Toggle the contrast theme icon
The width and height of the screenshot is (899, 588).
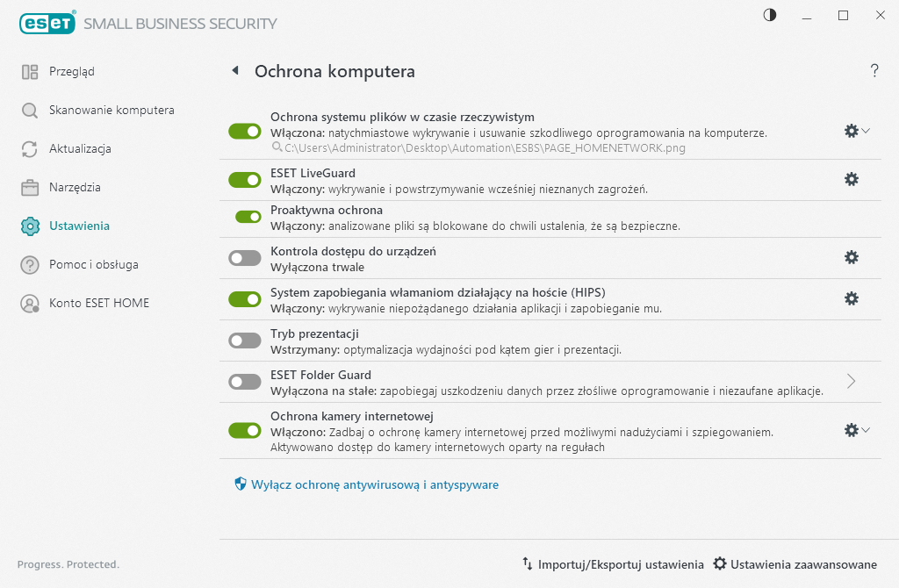770,15
